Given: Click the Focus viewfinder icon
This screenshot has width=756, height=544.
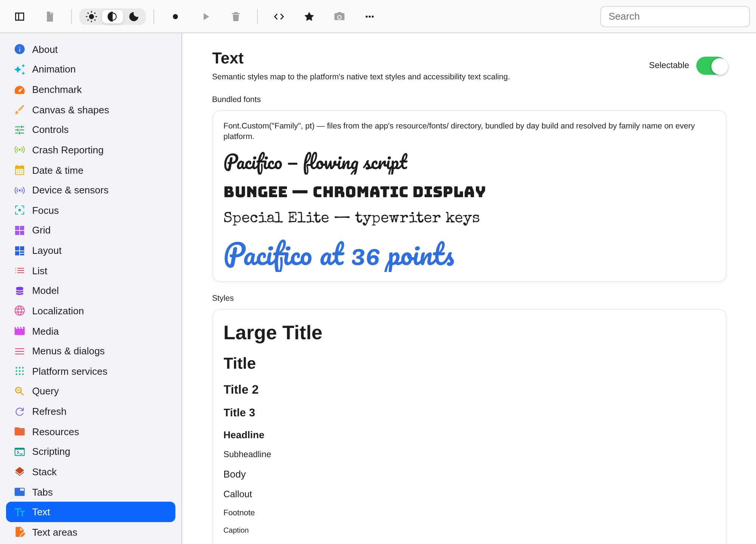Looking at the screenshot, I should pyautogui.click(x=20, y=210).
